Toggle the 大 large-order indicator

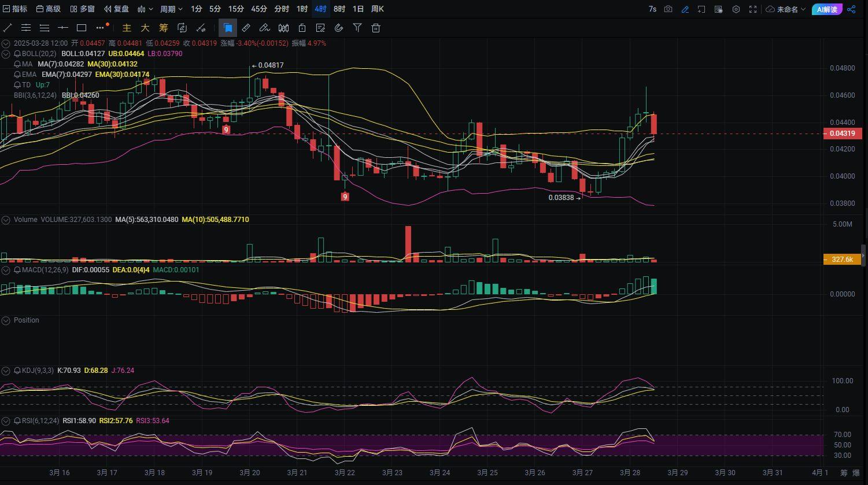145,28
